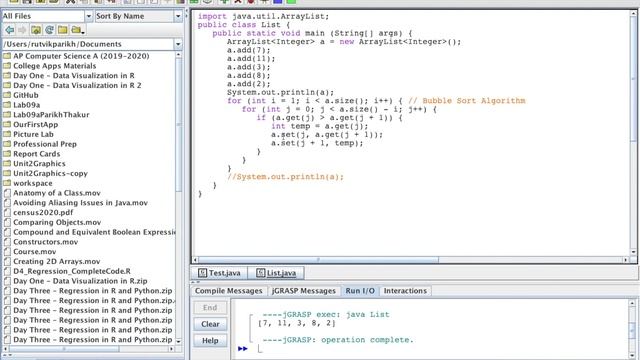Switch to the List.java tab

[x=276, y=273]
